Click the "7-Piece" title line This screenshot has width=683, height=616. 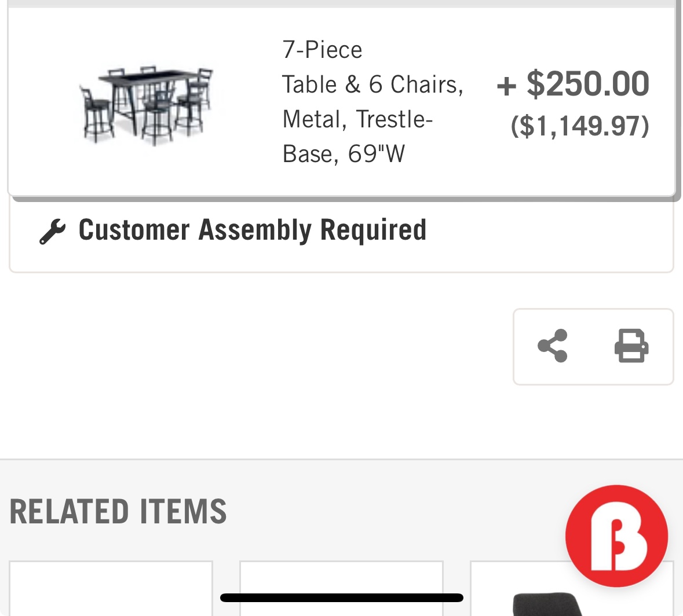(x=322, y=50)
